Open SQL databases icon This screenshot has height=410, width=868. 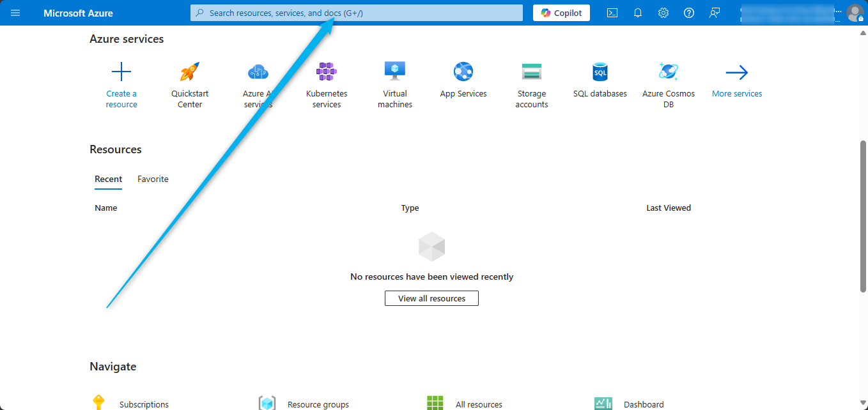pos(600,72)
